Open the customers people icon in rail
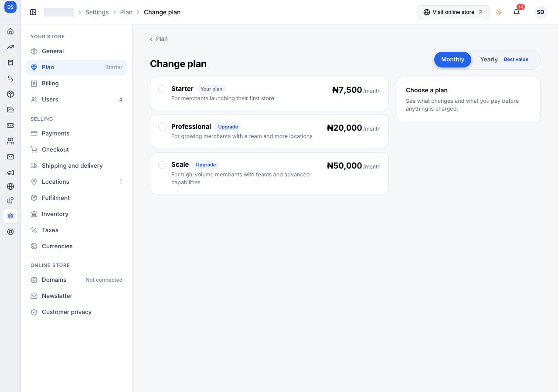558x392 pixels. (10, 141)
